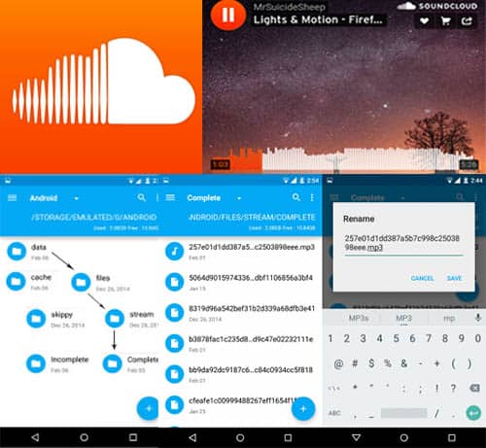Open hamburger menu on Android folder screen
Image resolution: width=486 pixels, height=448 pixels.
(x=12, y=197)
